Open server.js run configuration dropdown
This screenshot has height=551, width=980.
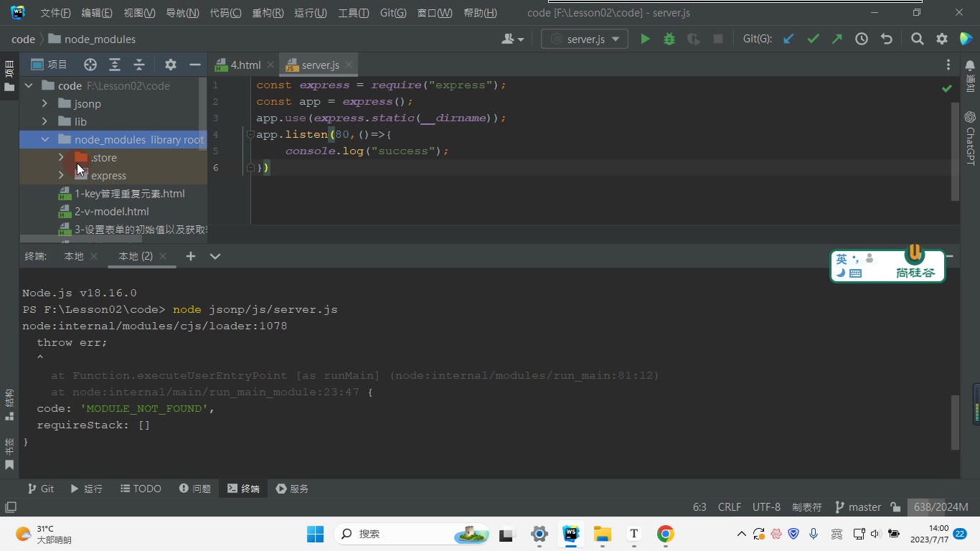[585, 39]
